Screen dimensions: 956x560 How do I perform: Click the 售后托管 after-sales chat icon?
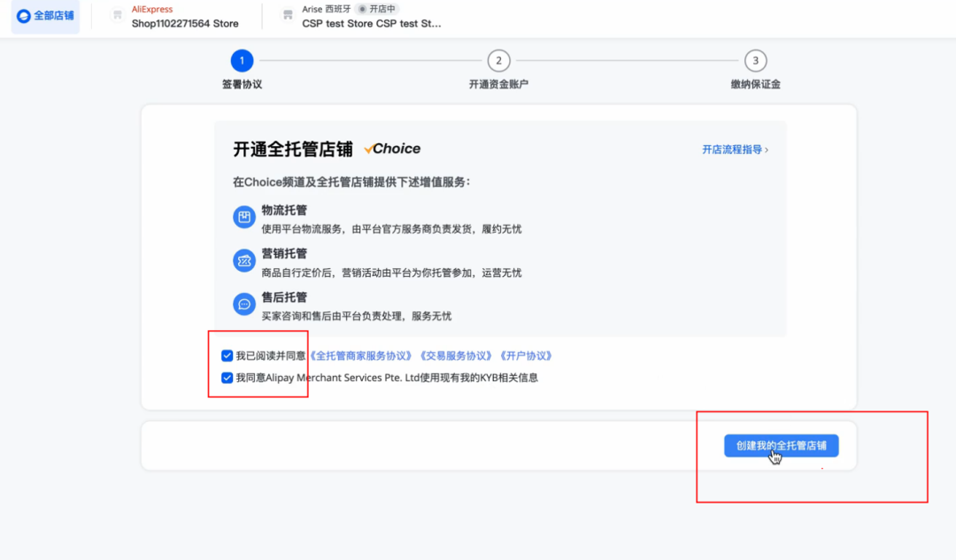coord(244,304)
